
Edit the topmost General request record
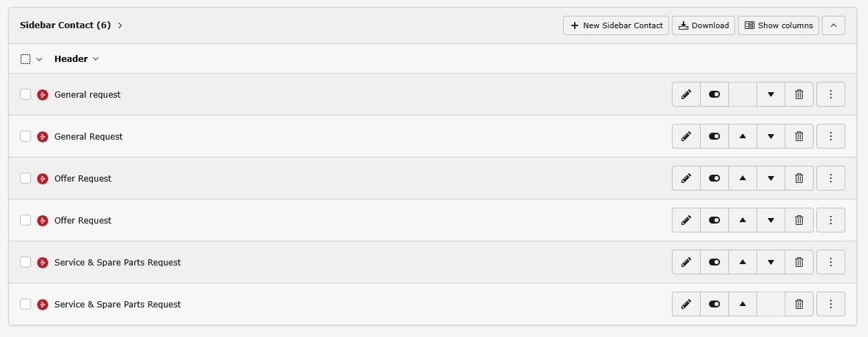(686, 94)
